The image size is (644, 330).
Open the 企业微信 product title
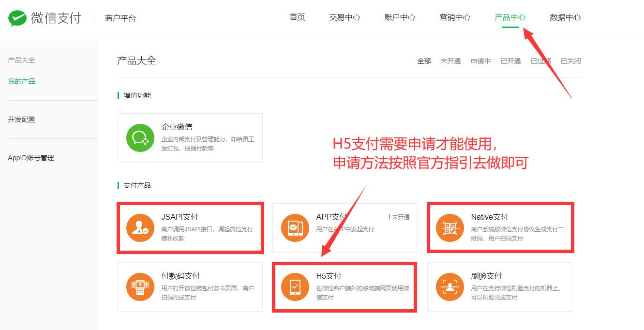coord(177,127)
